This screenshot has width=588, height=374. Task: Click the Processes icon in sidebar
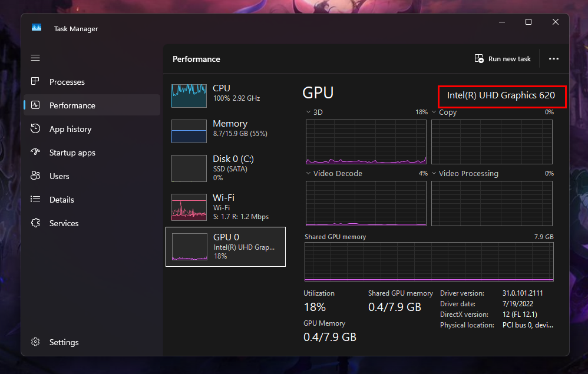[x=35, y=81]
